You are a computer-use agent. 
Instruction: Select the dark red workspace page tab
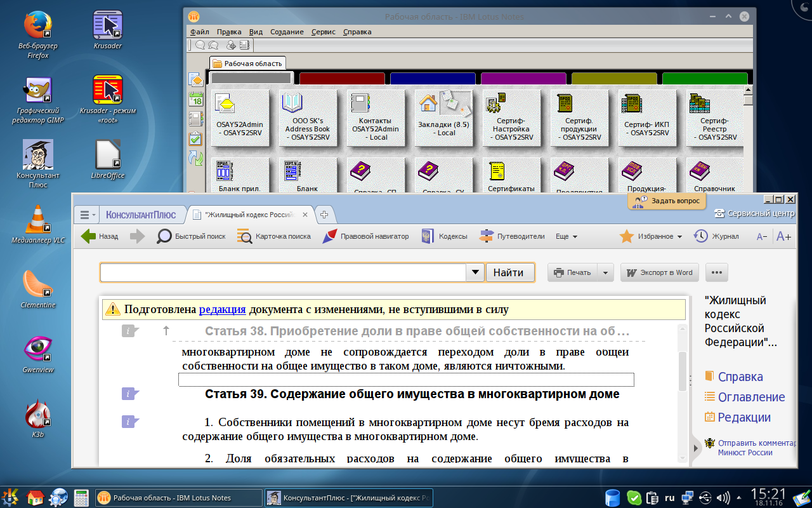click(342, 79)
